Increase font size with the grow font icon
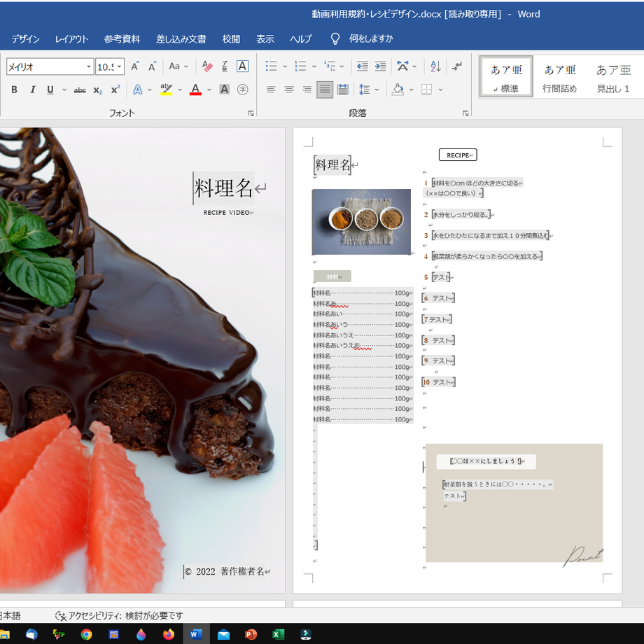The height and width of the screenshot is (644, 644). [134, 66]
